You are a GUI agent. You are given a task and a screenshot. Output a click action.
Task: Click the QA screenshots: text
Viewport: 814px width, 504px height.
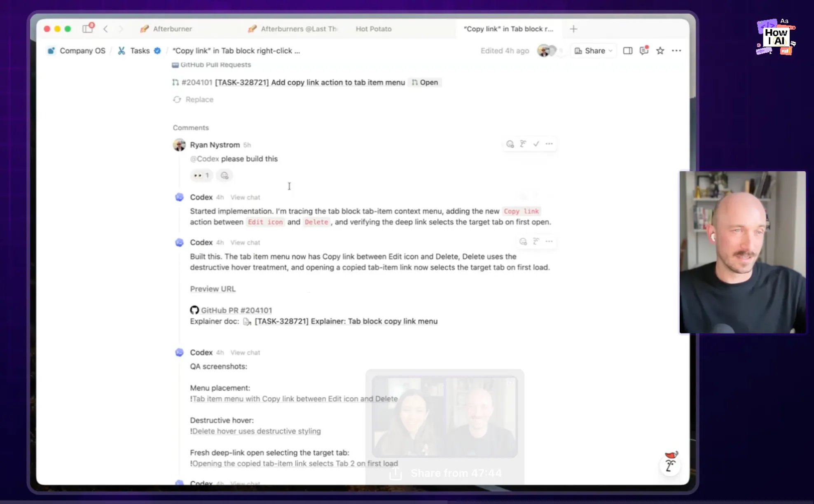[x=219, y=366]
